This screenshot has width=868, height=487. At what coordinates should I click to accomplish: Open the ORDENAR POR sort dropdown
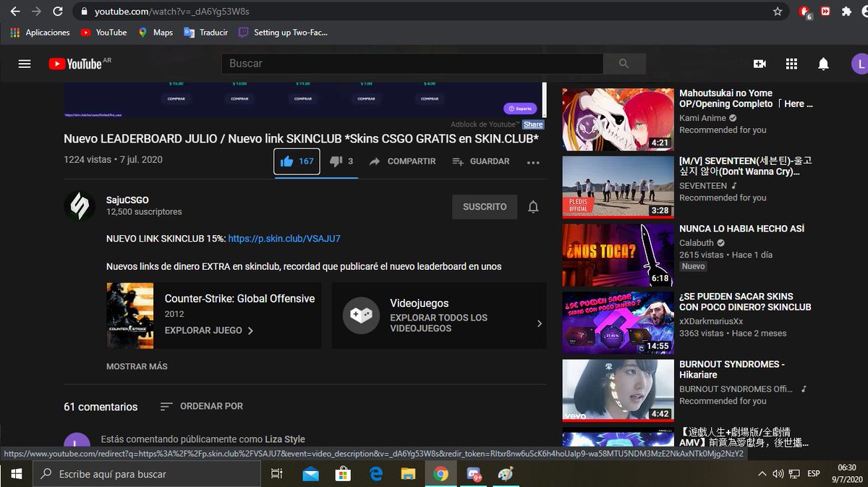point(202,406)
